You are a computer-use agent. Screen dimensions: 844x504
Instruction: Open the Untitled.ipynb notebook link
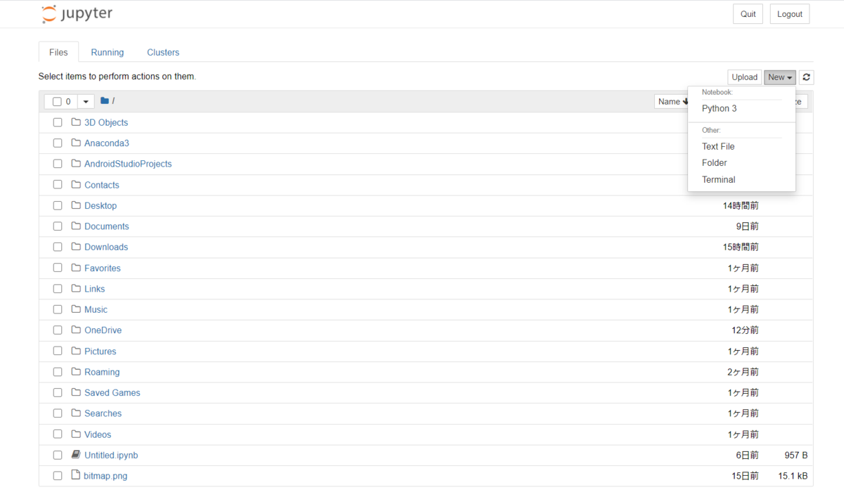tap(111, 455)
